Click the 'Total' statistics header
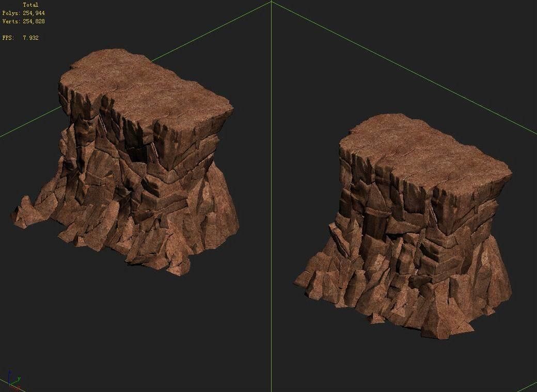Image resolution: width=537 pixels, height=392 pixels. tap(30, 5)
